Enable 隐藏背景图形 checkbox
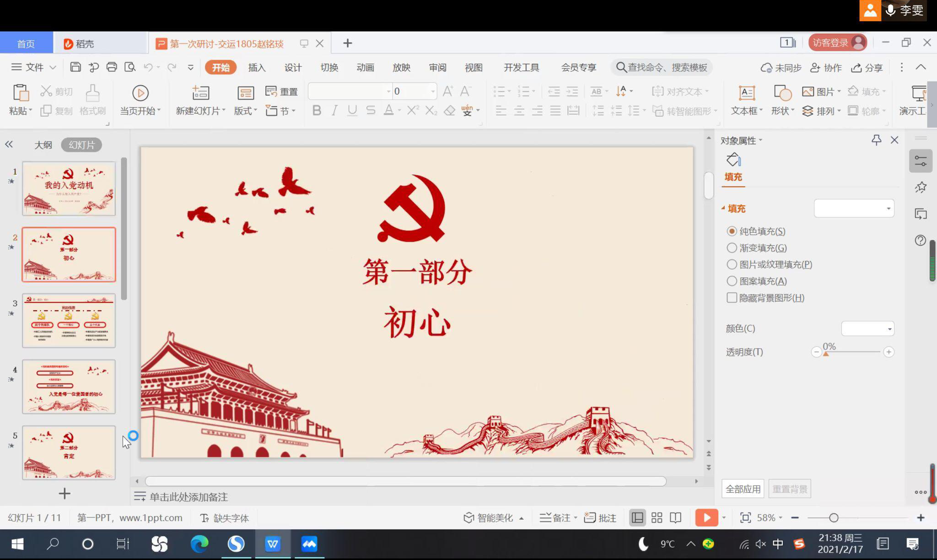Viewport: 937px width, 560px height. (x=732, y=297)
